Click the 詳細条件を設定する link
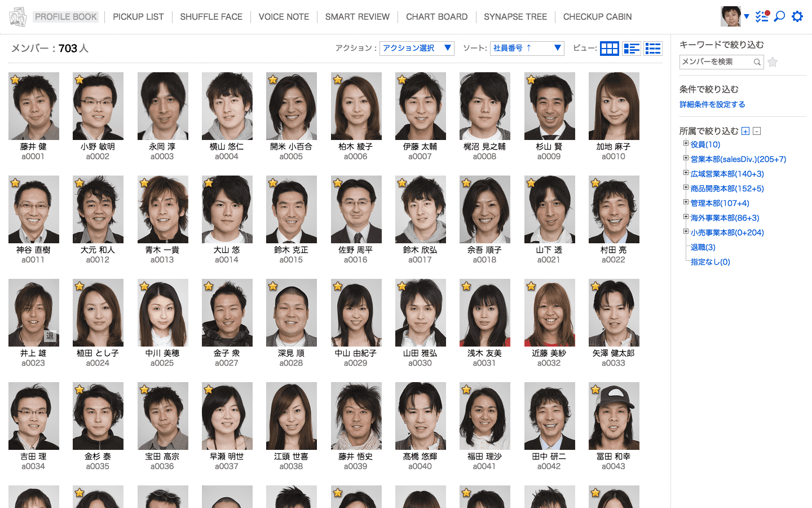The height and width of the screenshot is (508, 812). tap(712, 104)
